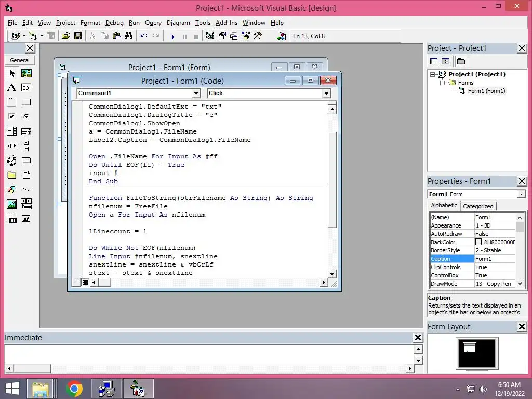Select the Frame control in the toolbox

click(11, 102)
